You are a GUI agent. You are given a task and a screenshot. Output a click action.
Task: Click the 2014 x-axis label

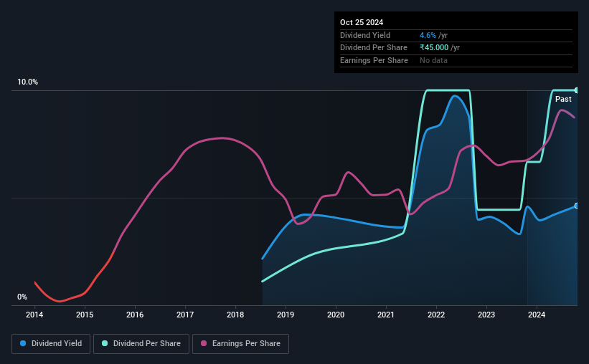pyautogui.click(x=34, y=315)
